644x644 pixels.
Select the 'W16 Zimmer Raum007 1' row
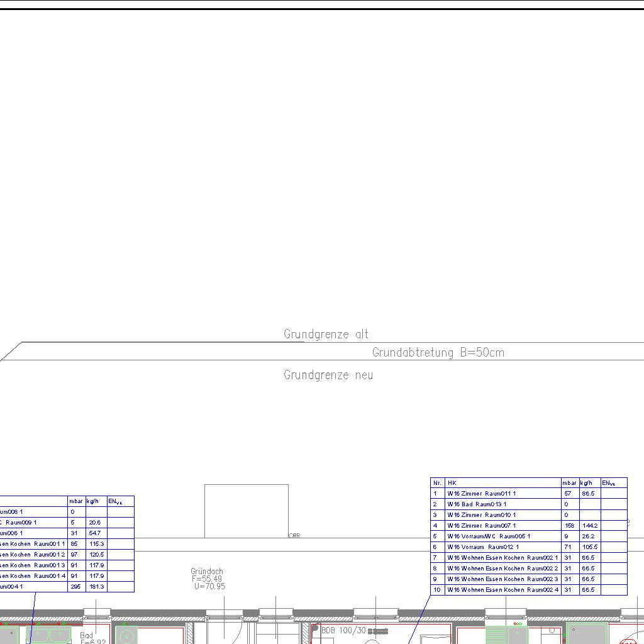pos(481,526)
